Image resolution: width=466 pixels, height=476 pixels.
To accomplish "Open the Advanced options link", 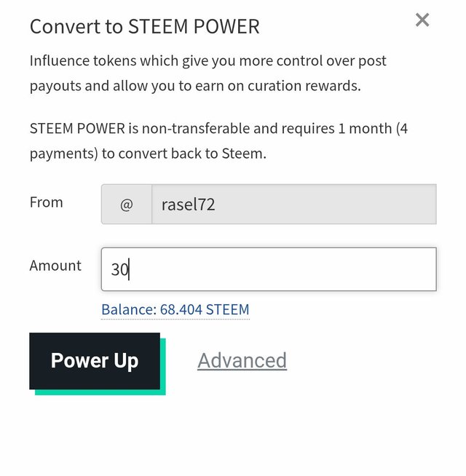I will click(242, 360).
